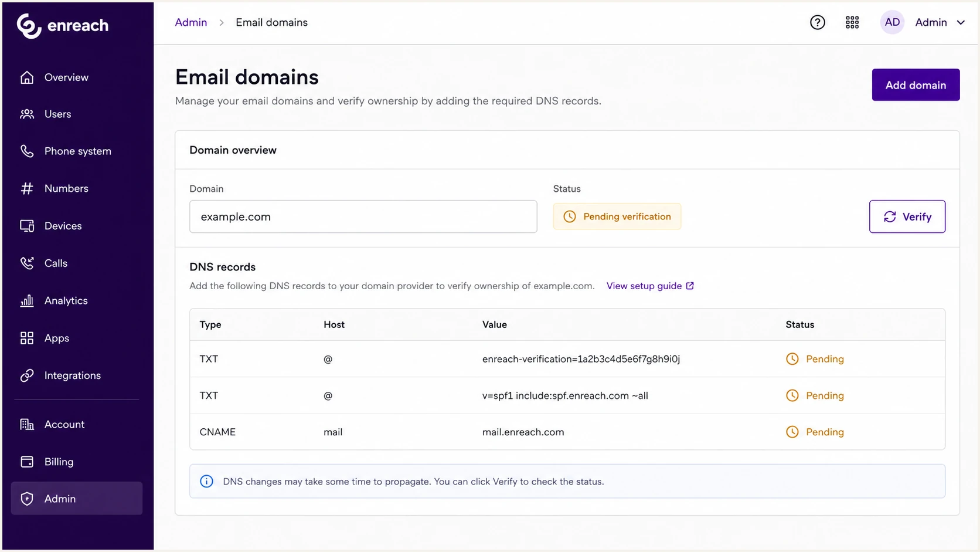Click the Value column header
Screen dimensions: 980x552
tap(495, 325)
